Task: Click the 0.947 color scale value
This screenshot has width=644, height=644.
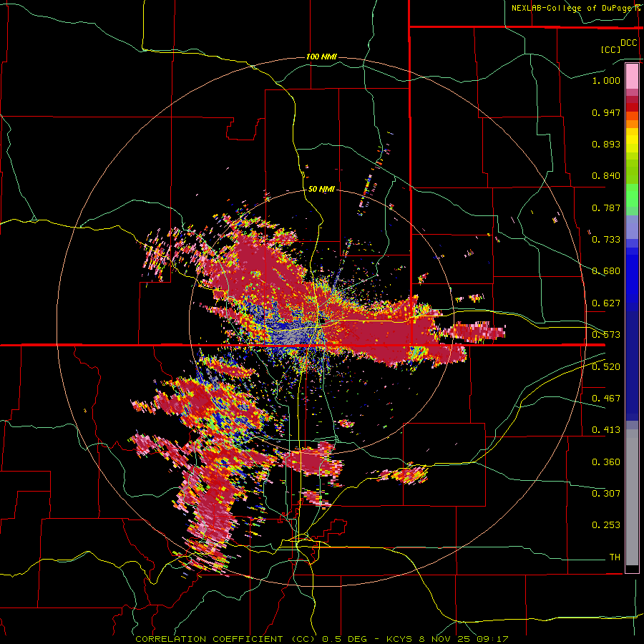Action: (606, 112)
